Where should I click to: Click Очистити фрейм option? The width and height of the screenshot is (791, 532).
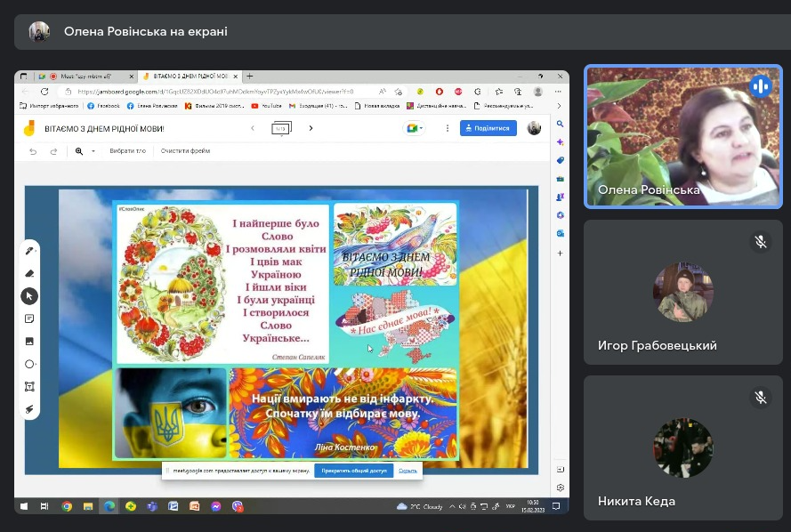(185, 150)
